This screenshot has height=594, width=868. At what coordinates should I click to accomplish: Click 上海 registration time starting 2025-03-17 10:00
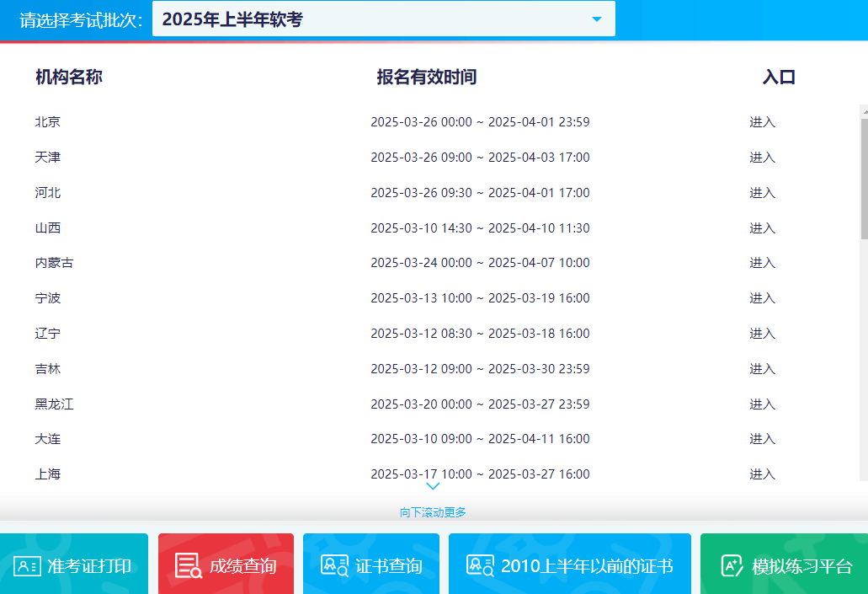click(x=480, y=474)
